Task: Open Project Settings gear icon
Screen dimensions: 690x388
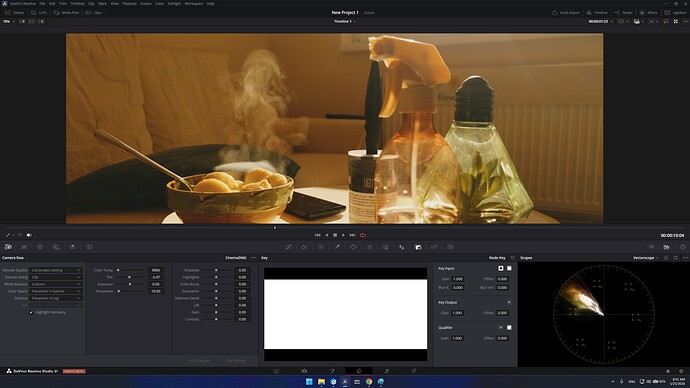Action: click(681, 371)
